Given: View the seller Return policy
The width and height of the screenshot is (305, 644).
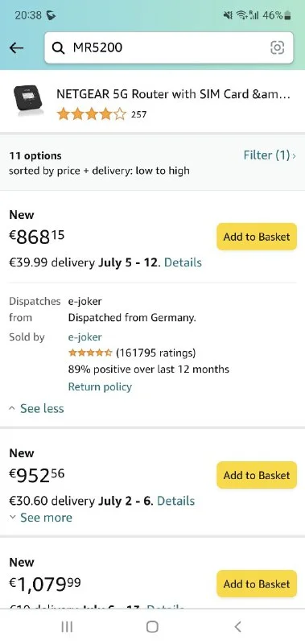Looking at the screenshot, I should pos(100,386).
